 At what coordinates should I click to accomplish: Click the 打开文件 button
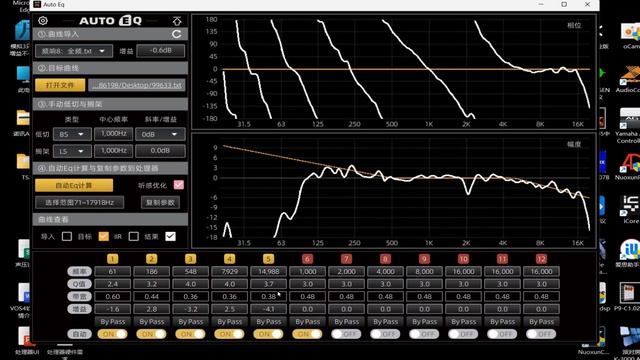(x=60, y=85)
